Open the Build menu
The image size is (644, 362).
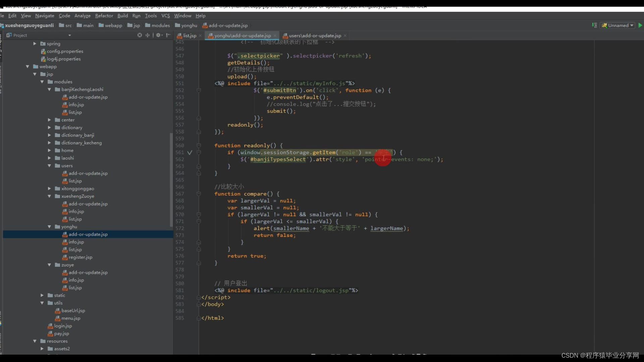[123, 16]
